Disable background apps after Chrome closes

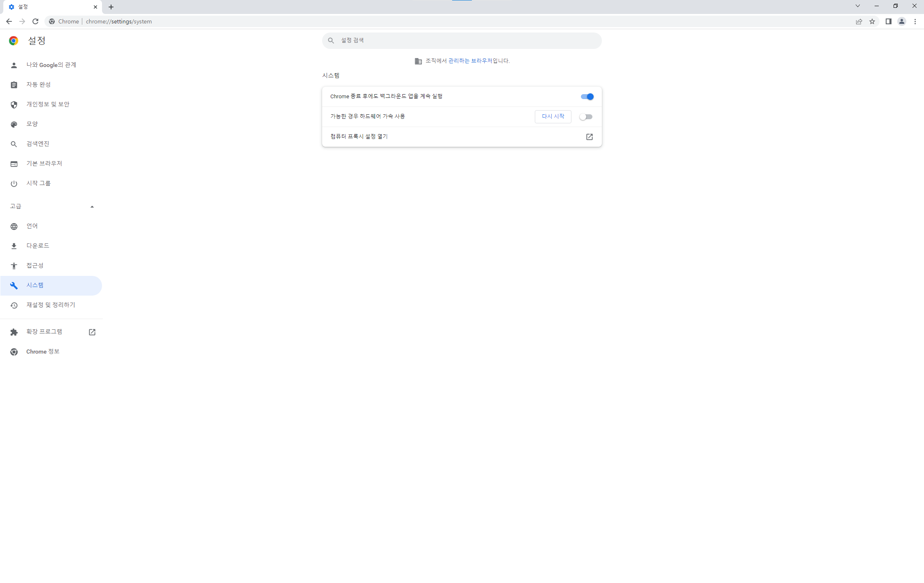[x=587, y=97]
